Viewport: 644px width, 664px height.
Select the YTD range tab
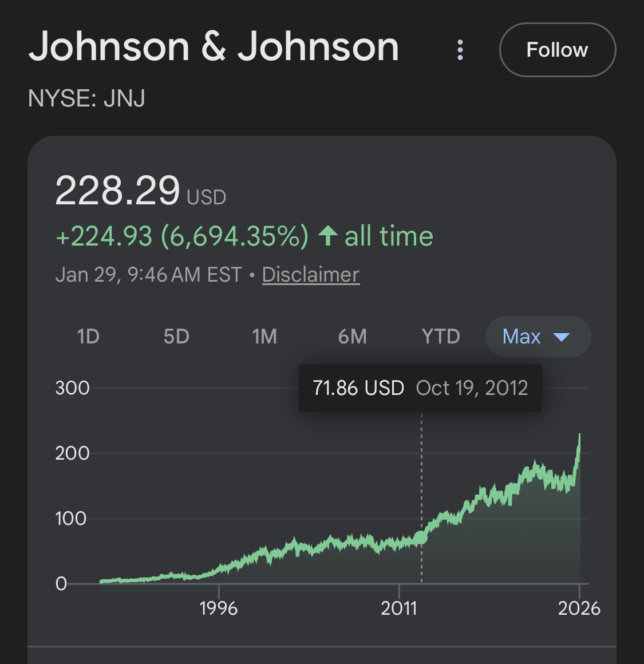[x=441, y=337]
